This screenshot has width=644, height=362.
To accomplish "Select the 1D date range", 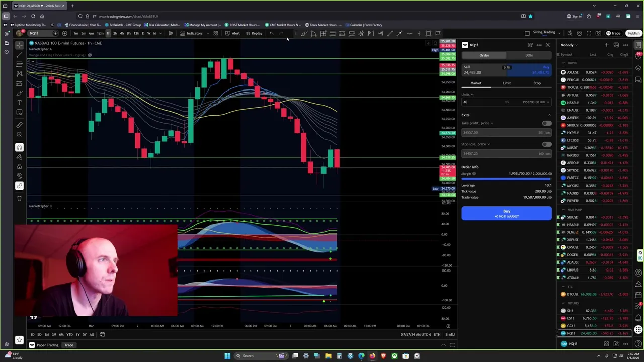I will coord(32,335).
